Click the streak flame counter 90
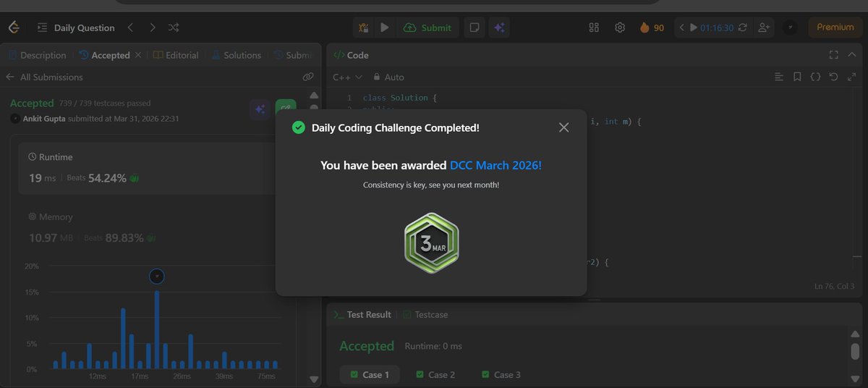 click(x=652, y=28)
